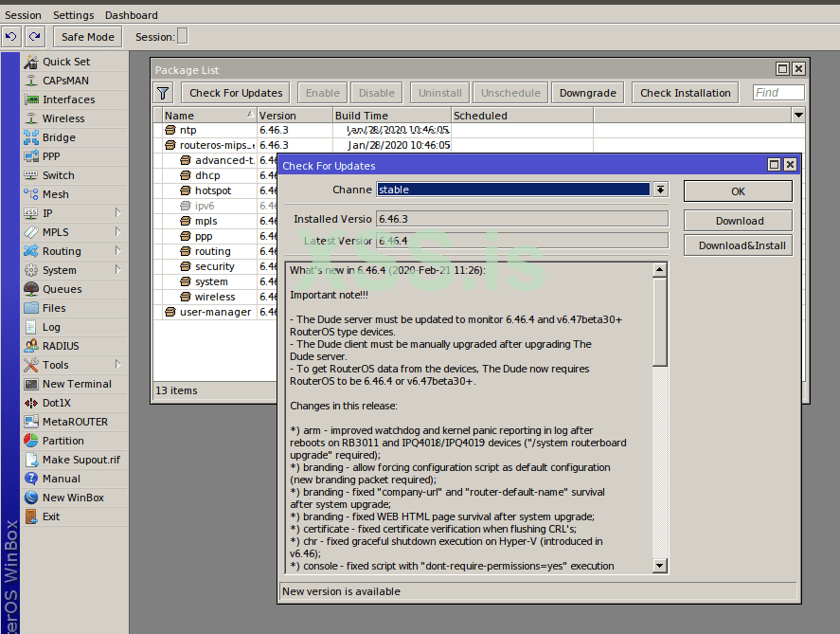The height and width of the screenshot is (634, 840).
Task: Click the filter funnel icon in Package List
Action: tap(164, 93)
